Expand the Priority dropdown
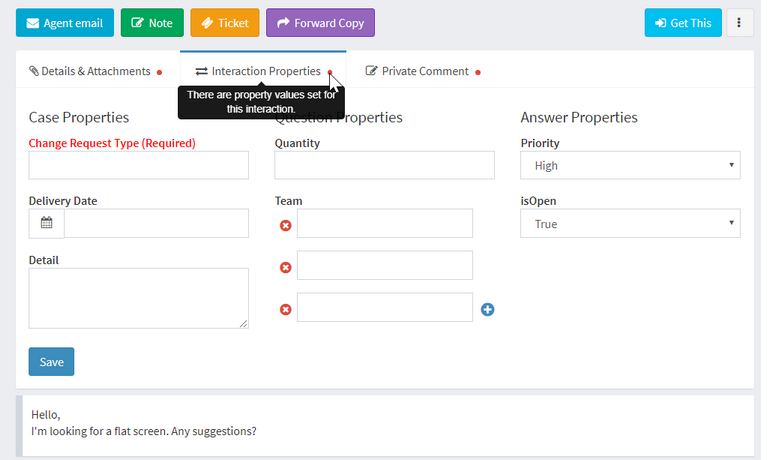Viewport: 767px width, 460px height. [630, 165]
